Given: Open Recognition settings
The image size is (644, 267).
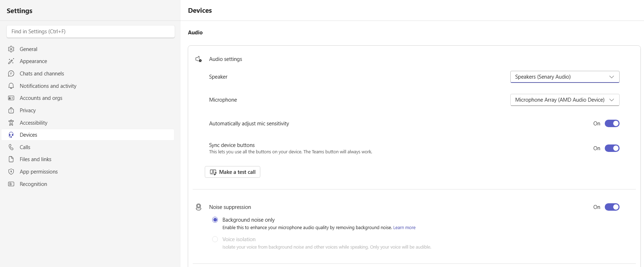Looking at the screenshot, I should click(x=88, y=184).
